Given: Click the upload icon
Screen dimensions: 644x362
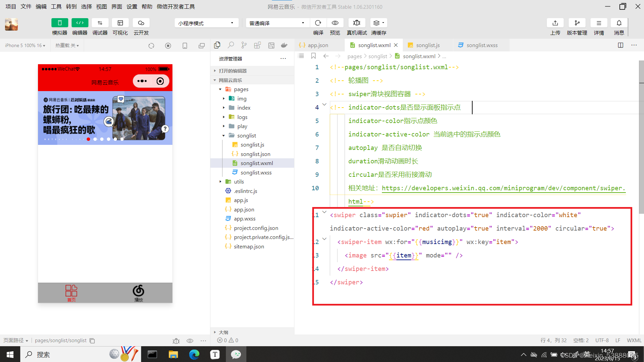Looking at the screenshot, I should pos(555,23).
